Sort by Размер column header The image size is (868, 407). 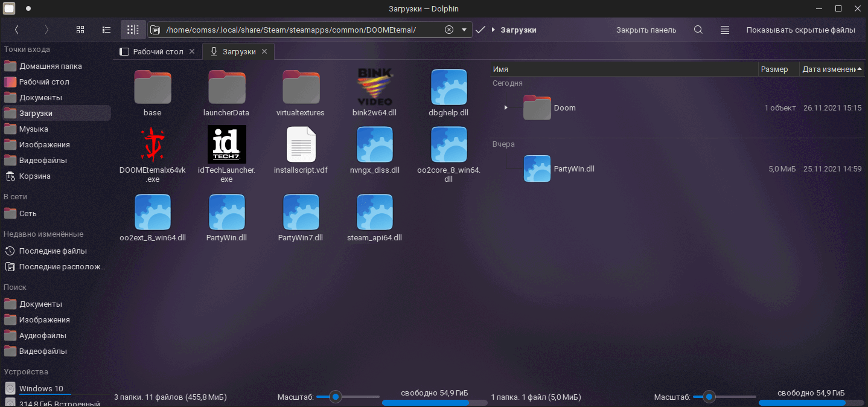779,69
